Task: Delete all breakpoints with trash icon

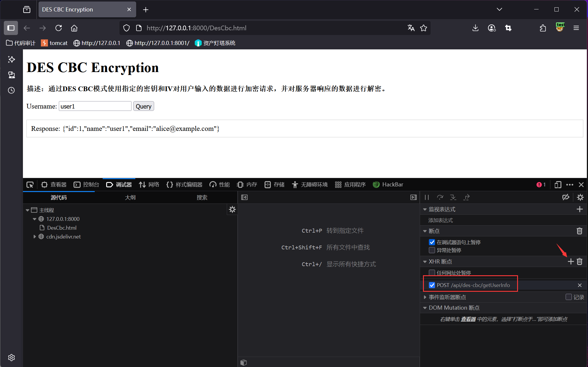Action: click(579, 231)
